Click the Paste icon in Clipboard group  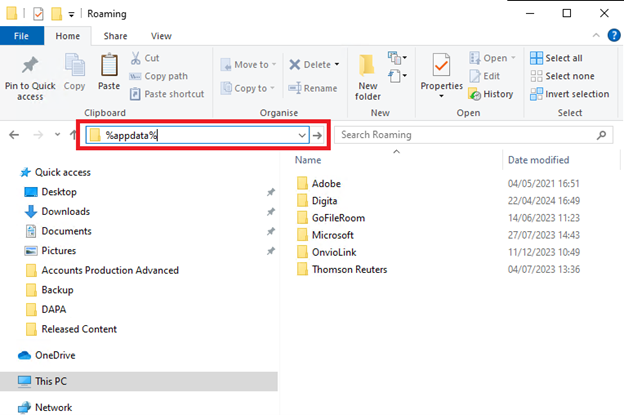click(109, 68)
